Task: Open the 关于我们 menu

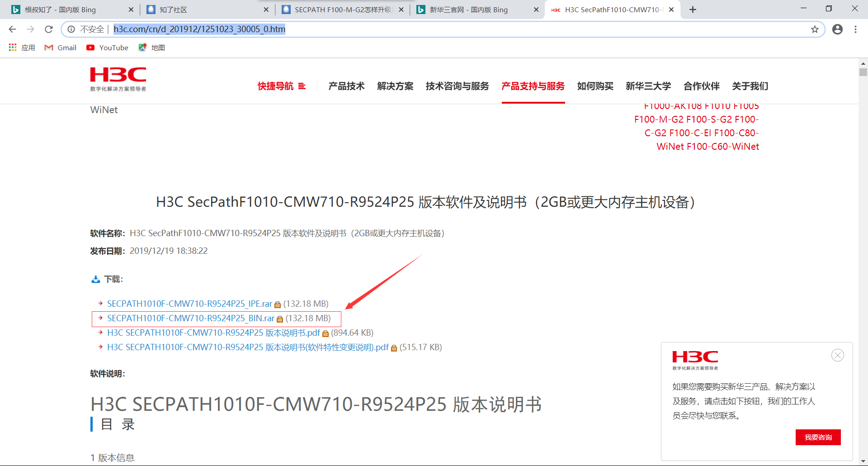Action: tap(750, 86)
